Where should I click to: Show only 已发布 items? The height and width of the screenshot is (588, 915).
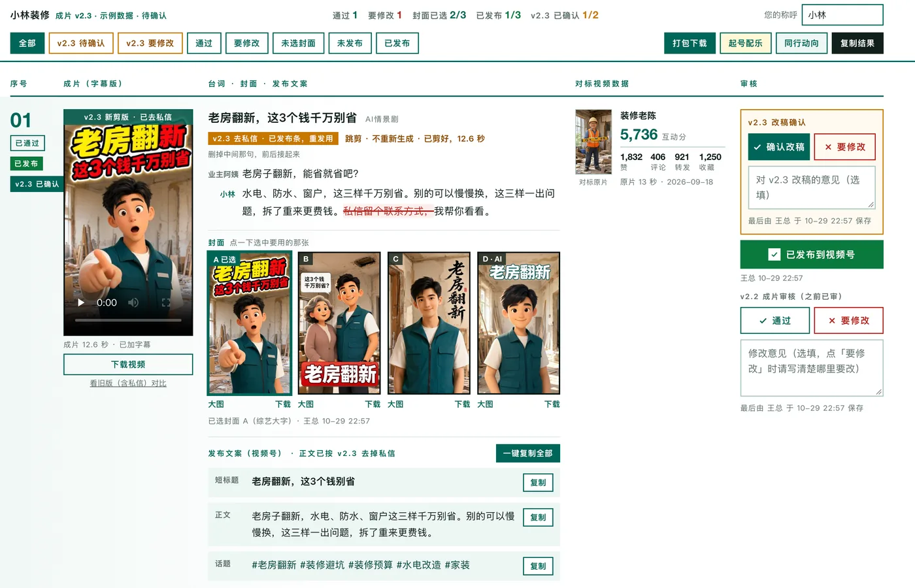pyautogui.click(x=397, y=43)
